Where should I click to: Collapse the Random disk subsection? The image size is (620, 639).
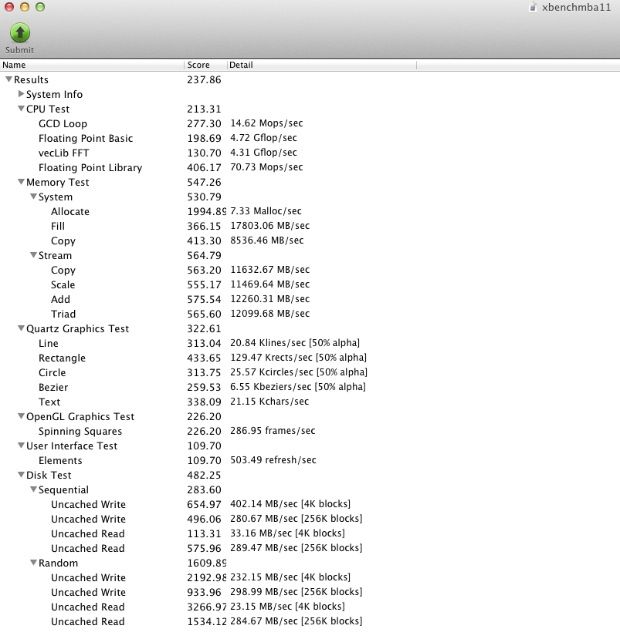click(33, 563)
